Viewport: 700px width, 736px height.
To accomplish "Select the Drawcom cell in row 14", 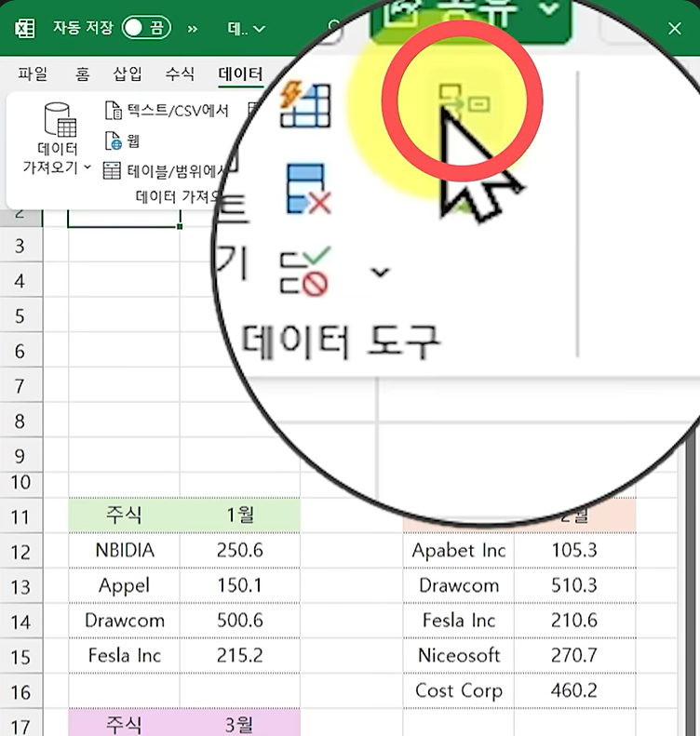I will (124, 621).
